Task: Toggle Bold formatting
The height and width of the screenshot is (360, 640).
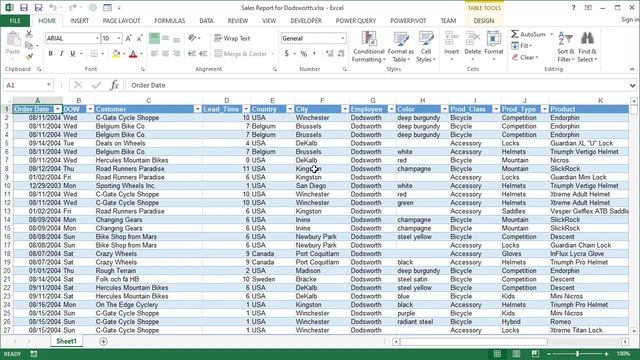Action: (51, 53)
